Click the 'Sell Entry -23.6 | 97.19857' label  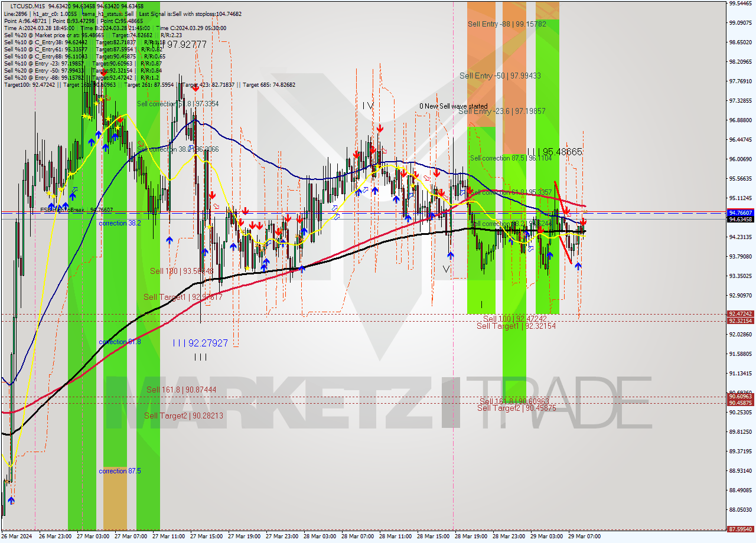(x=501, y=111)
